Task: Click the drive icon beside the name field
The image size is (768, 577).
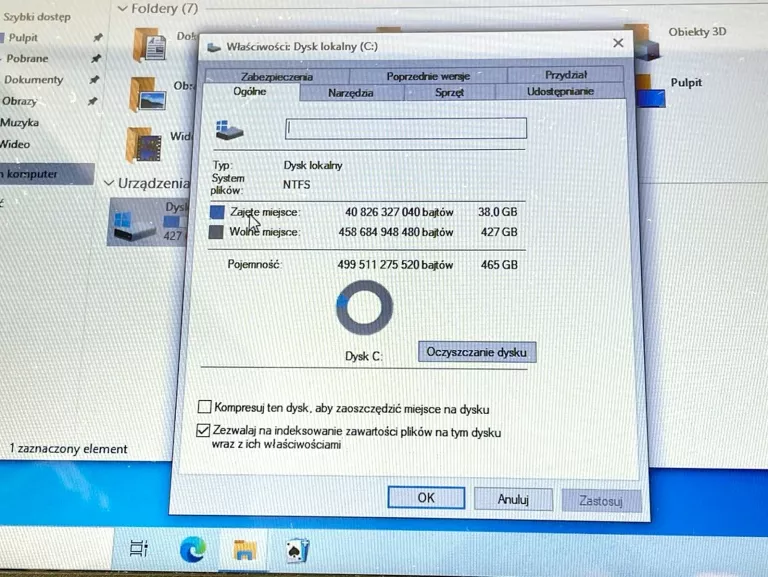Action: 231,129
